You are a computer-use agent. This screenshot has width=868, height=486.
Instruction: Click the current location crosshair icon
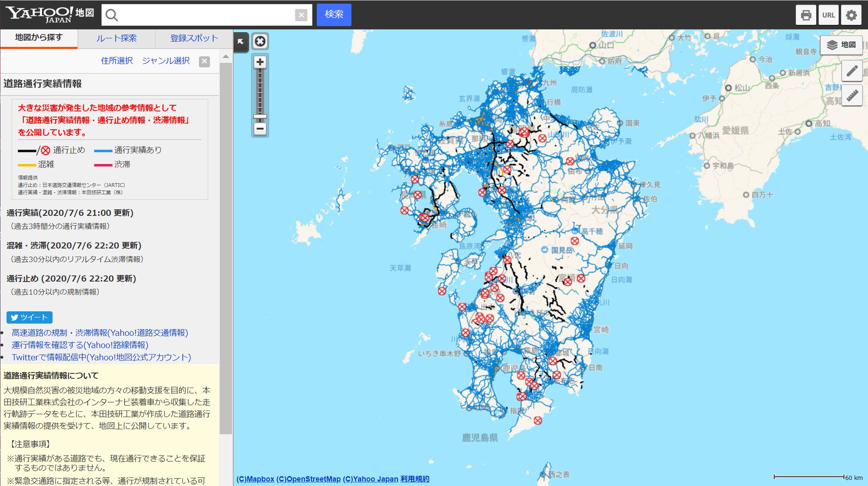pyautogui.click(x=260, y=41)
